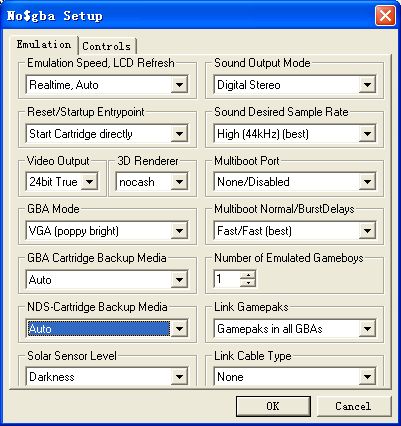Click the GBA Cartridge 'Auto' value

[40, 280]
